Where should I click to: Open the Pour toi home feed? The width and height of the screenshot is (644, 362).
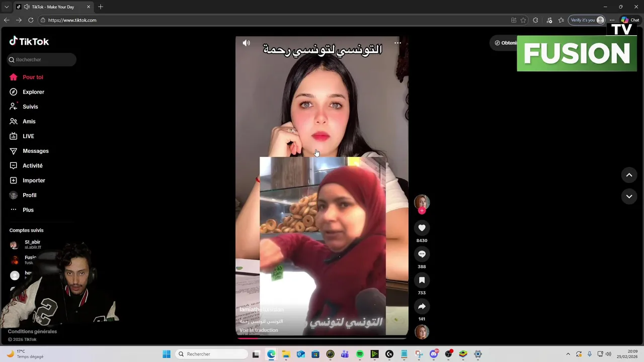[x=26, y=77]
